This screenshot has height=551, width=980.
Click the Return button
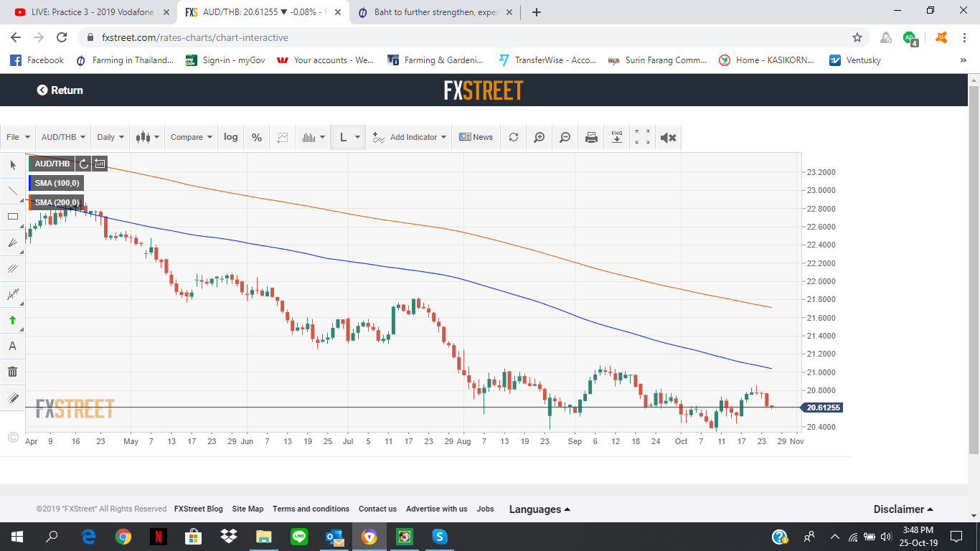click(60, 90)
